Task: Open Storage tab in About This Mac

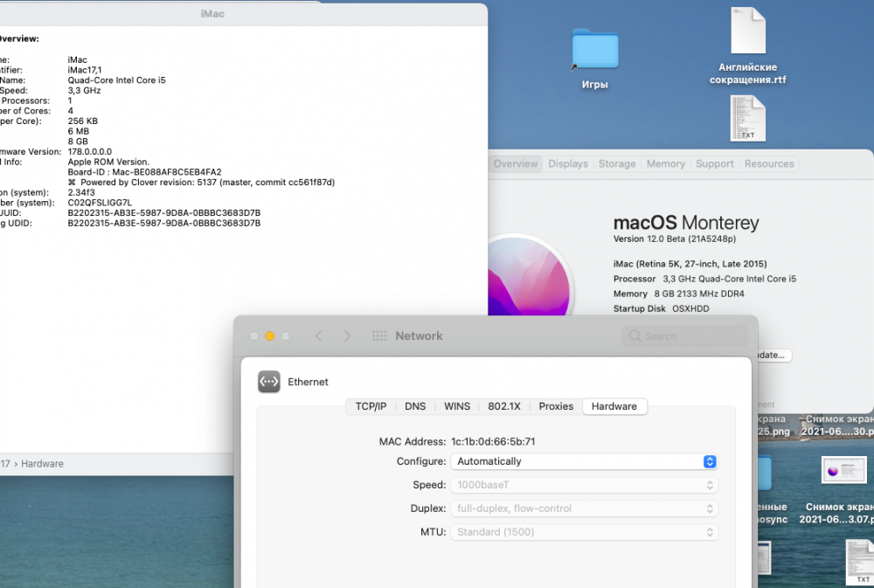Action: tap(617, 164)
